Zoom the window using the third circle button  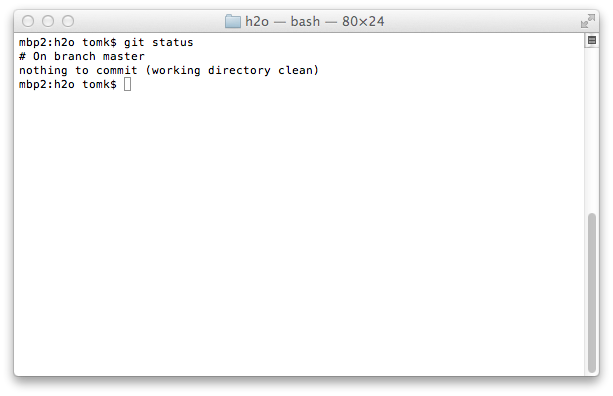click(68, 21)
